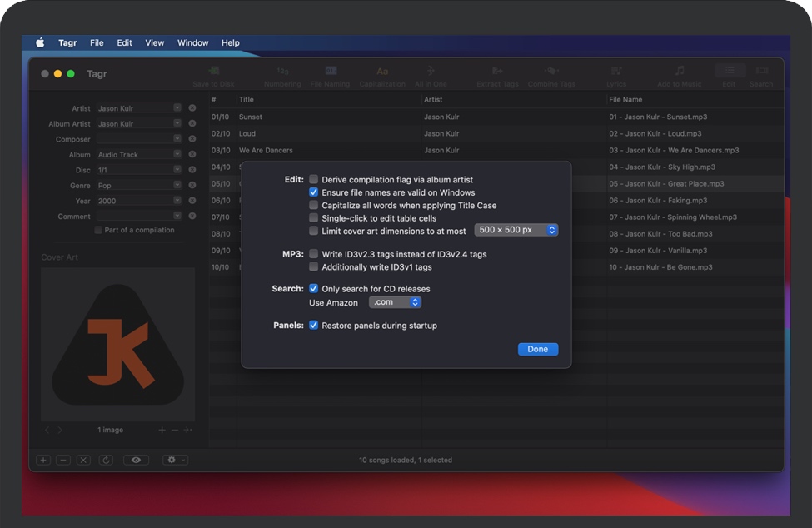The image size is (812, 528).
Task: Open the Tagr application menu
Action: click(67, 42)
